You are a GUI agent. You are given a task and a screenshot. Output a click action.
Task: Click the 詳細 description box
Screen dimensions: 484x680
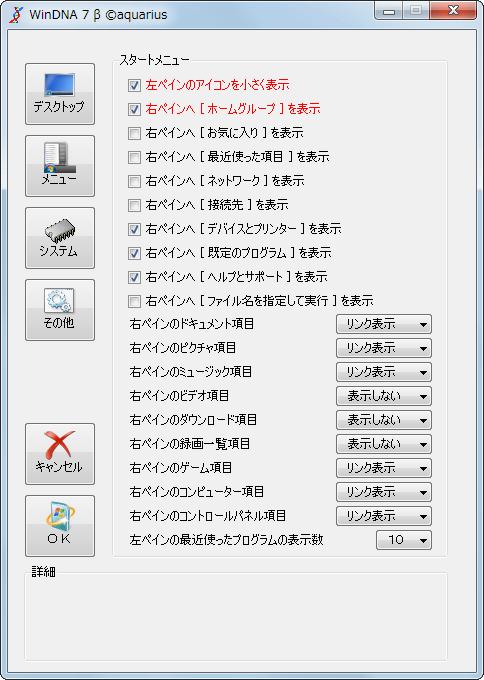[235, 619]
